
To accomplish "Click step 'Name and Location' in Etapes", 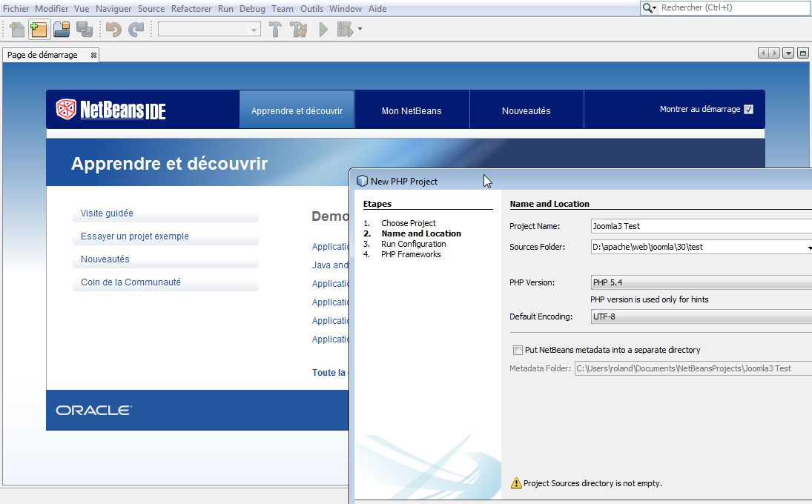I will click(x=421, y=233).
